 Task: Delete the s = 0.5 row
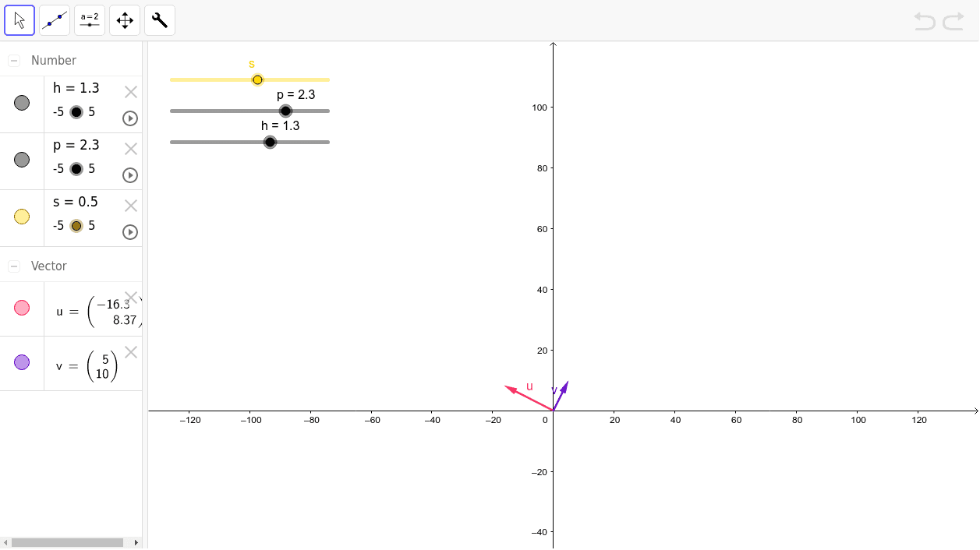131,206
